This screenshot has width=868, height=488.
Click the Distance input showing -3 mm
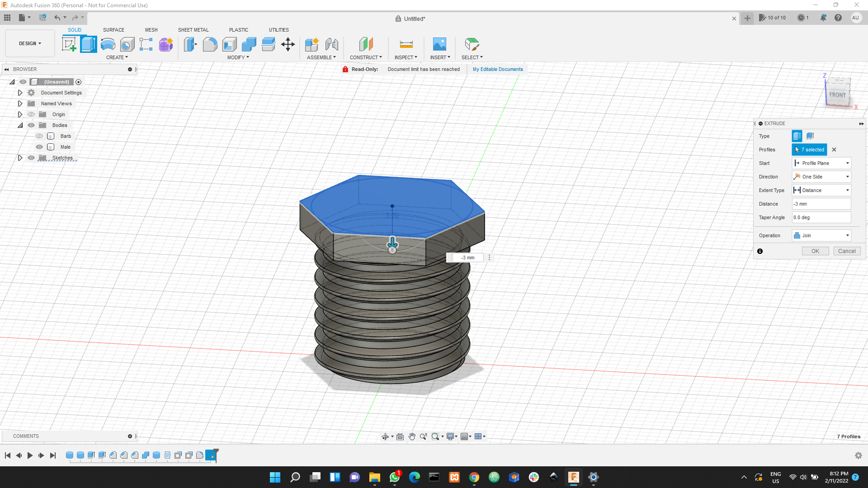pos(821,204)
